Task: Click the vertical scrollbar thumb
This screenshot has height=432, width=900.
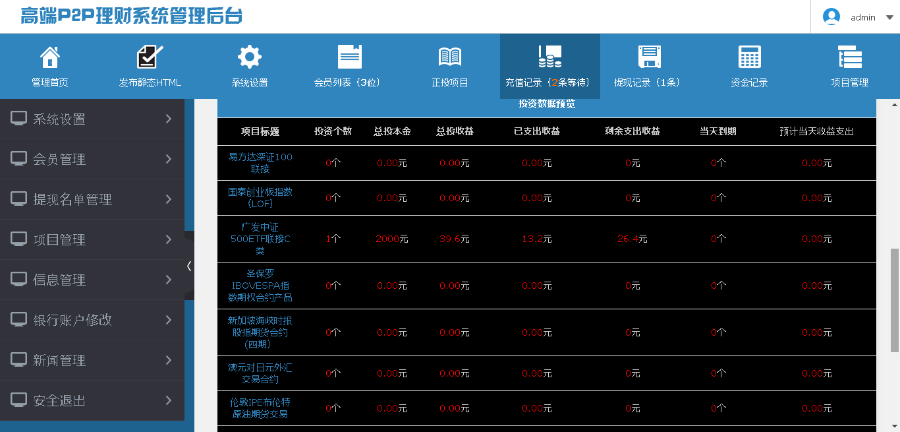Action: pyautogui.click(x=894, y=299)
